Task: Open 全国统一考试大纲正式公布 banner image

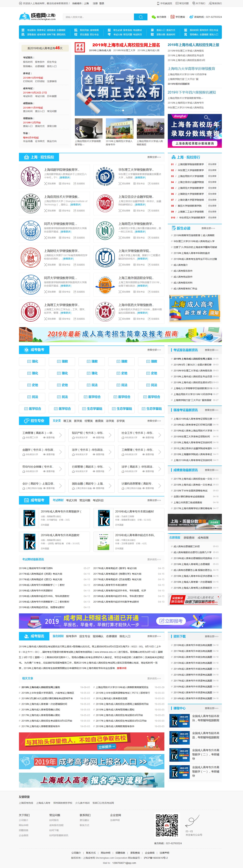Action: (x=120, y=85)
